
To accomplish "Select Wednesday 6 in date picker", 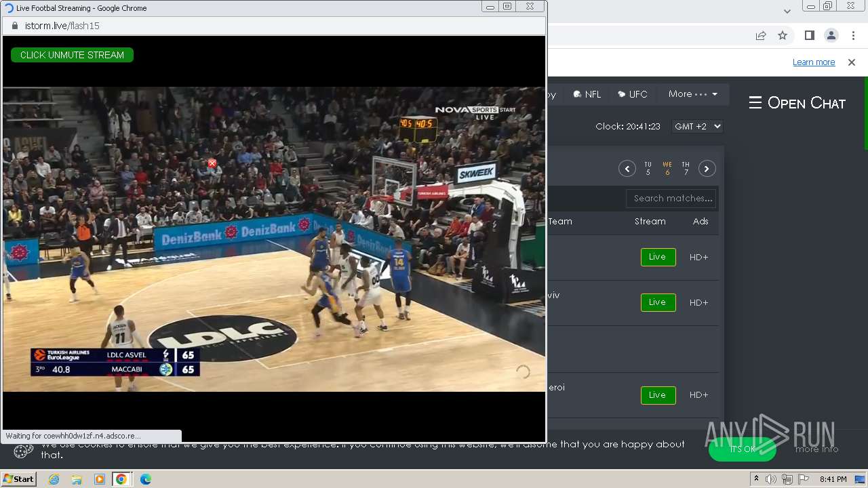I will click(x=667, y=169).
